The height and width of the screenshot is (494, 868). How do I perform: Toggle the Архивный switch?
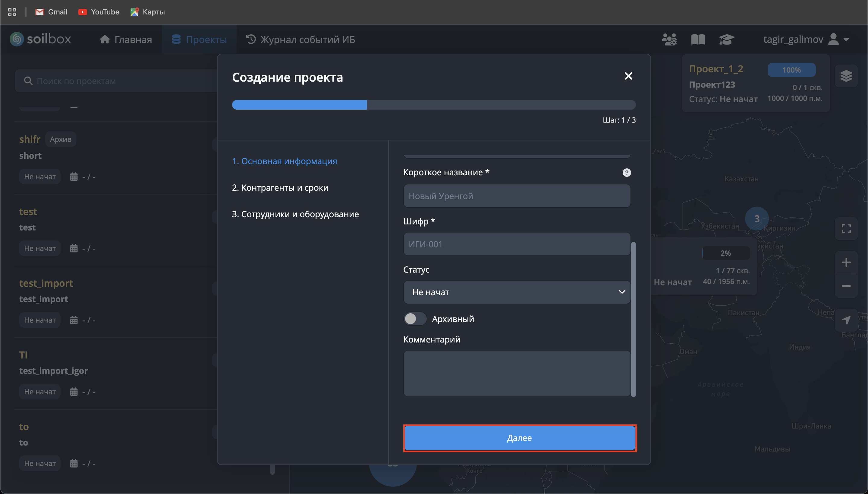coord(415,319)
